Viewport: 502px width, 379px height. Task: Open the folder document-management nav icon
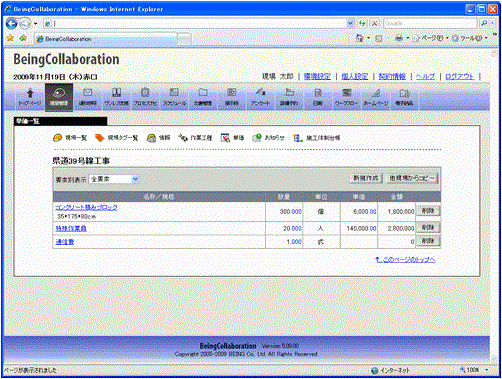click(203, 97)
